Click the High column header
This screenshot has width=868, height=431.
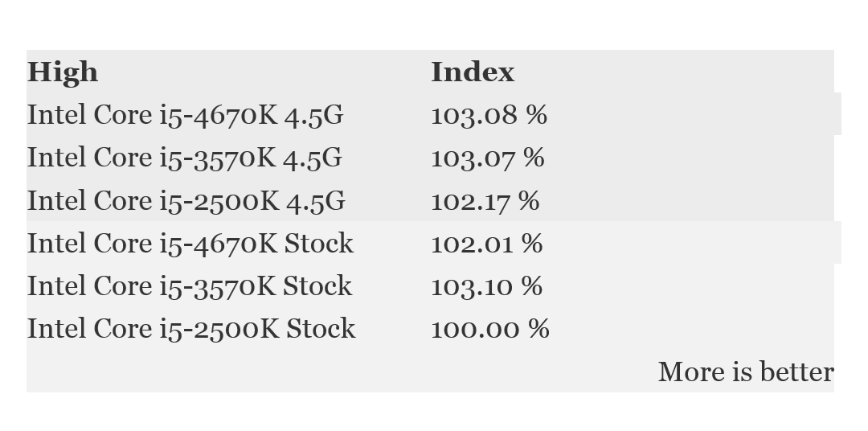(63, 72)
